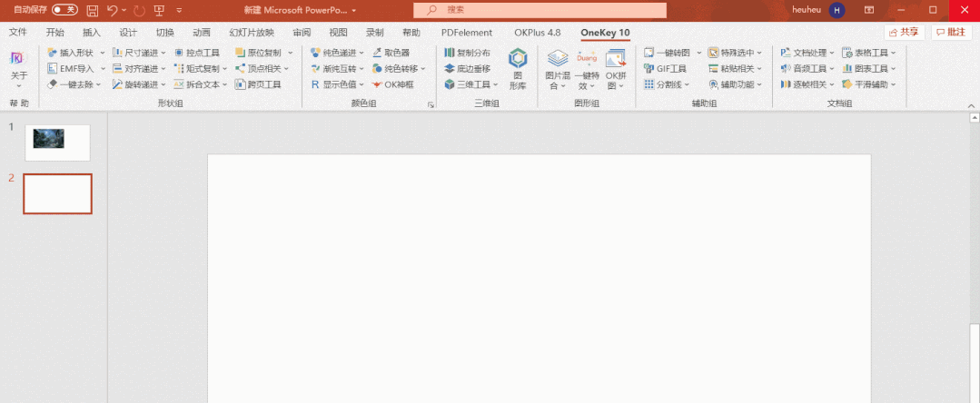This screenshot has width=980, height=403.
Task: Expand the 颜色组 group dialog launcher
Action: pos(431,105)
